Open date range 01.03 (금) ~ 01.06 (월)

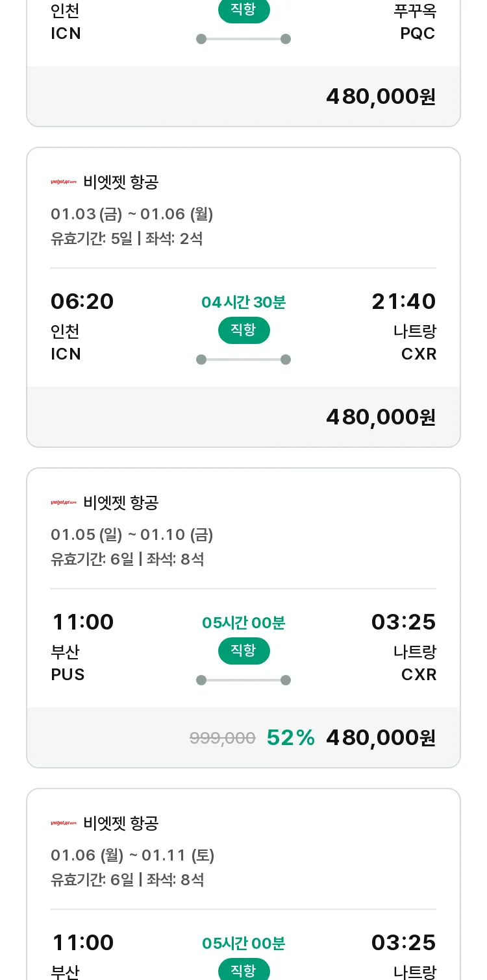coord(132,214)
